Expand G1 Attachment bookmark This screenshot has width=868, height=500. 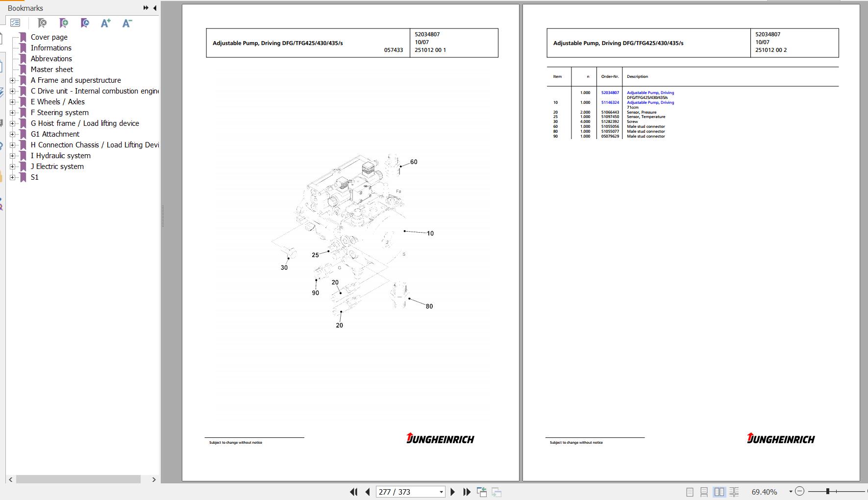click(13, 134)
